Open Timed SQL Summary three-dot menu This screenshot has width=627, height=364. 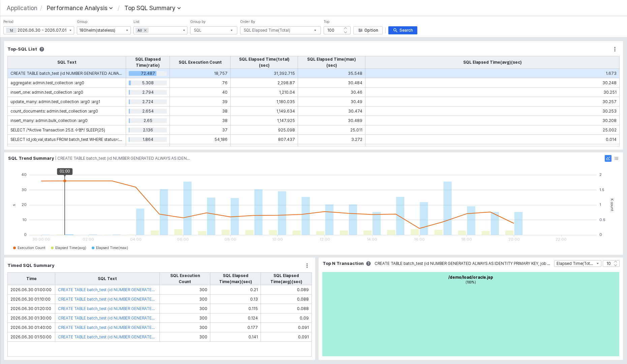tap(307, 266)
